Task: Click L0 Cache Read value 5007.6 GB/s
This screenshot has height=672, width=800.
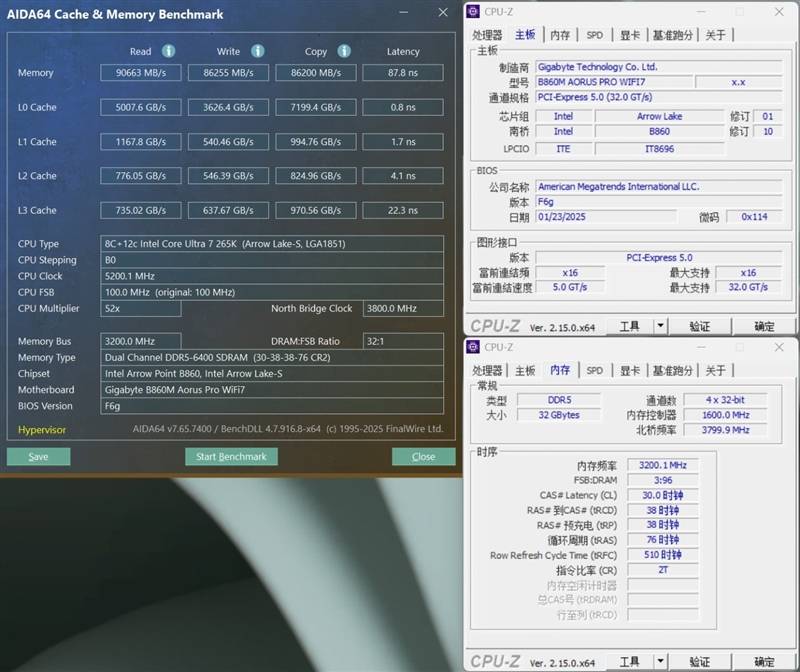Action: (x=141, y=107)
